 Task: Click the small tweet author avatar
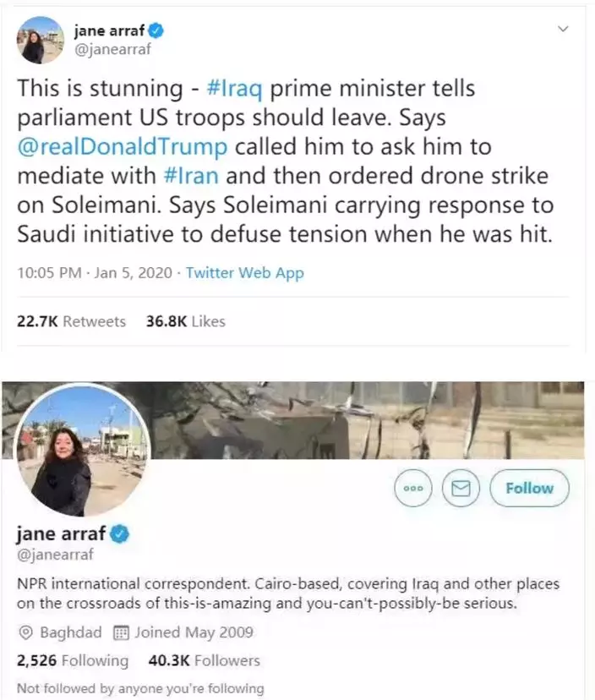click(x=41, y=40)
